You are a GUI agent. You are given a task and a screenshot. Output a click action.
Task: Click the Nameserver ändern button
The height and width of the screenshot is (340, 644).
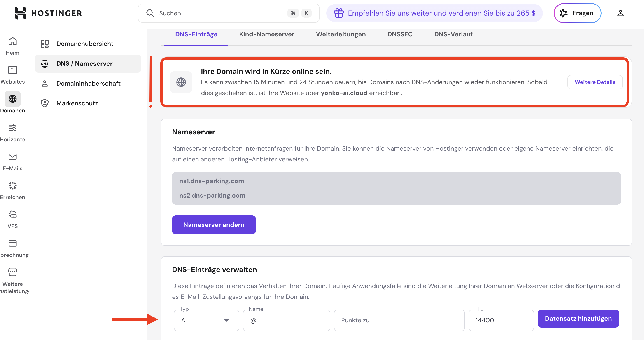pyautogui.click(x=214, y=224)
